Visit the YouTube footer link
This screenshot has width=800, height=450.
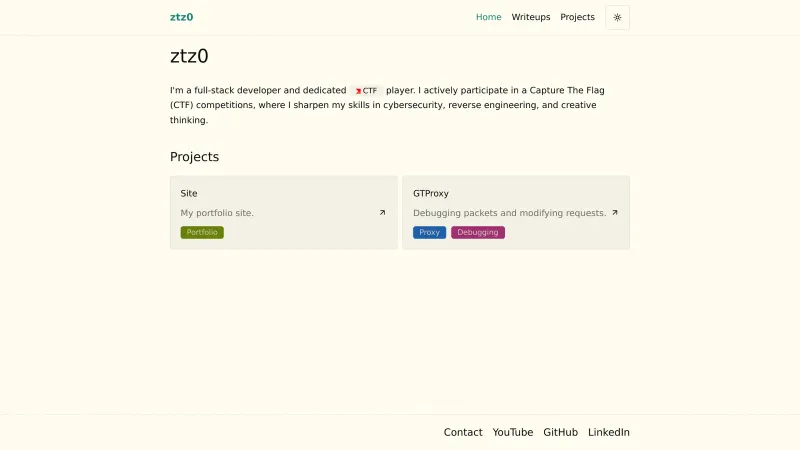click(x=513, y=432)
